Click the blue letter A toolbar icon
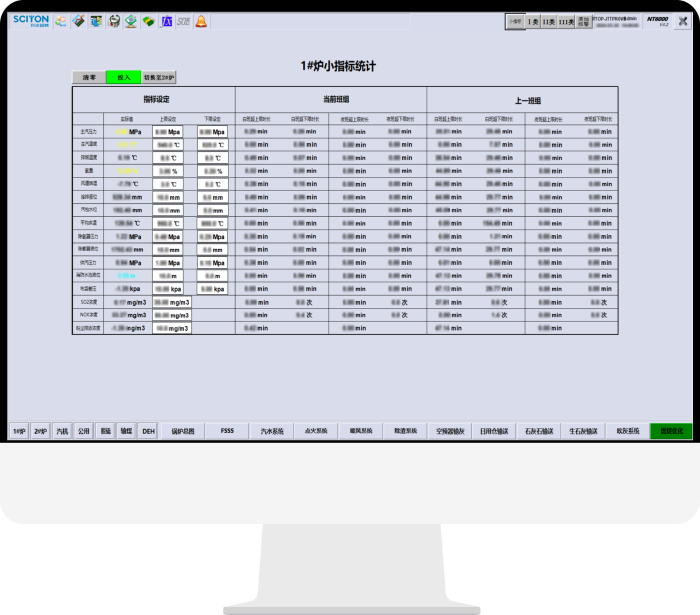Viewport: 700px width, 615px height. click(x=167, y=21)
